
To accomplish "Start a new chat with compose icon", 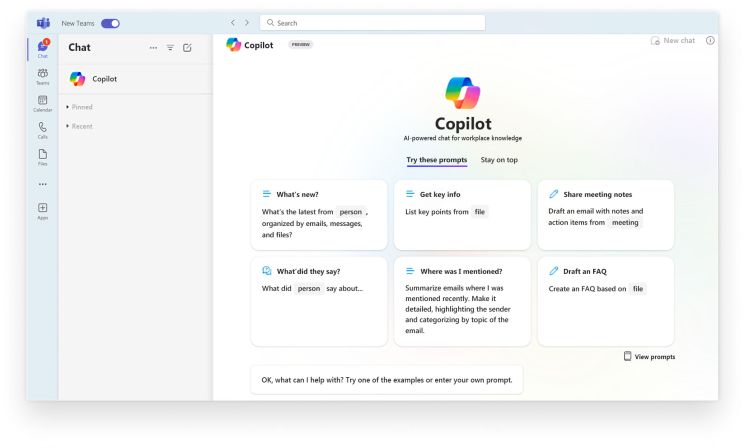I will point(187,48).
